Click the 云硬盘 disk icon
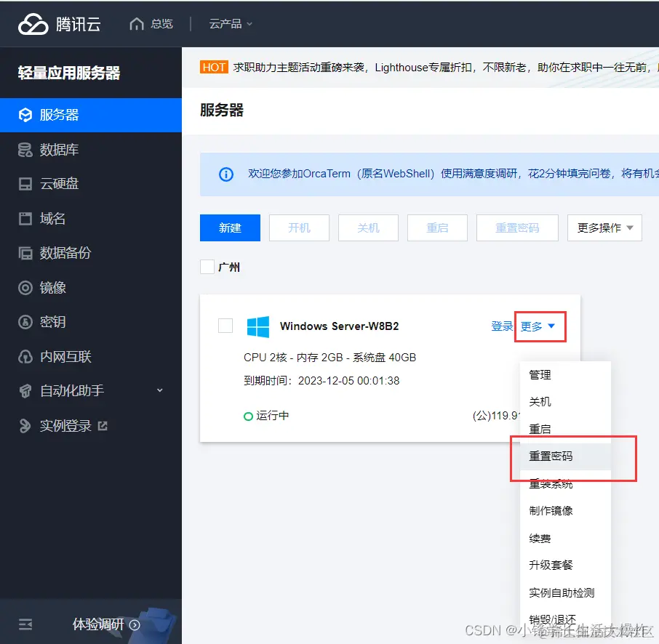659x644 pixels. pyautogui.click(x=25, y=184)
